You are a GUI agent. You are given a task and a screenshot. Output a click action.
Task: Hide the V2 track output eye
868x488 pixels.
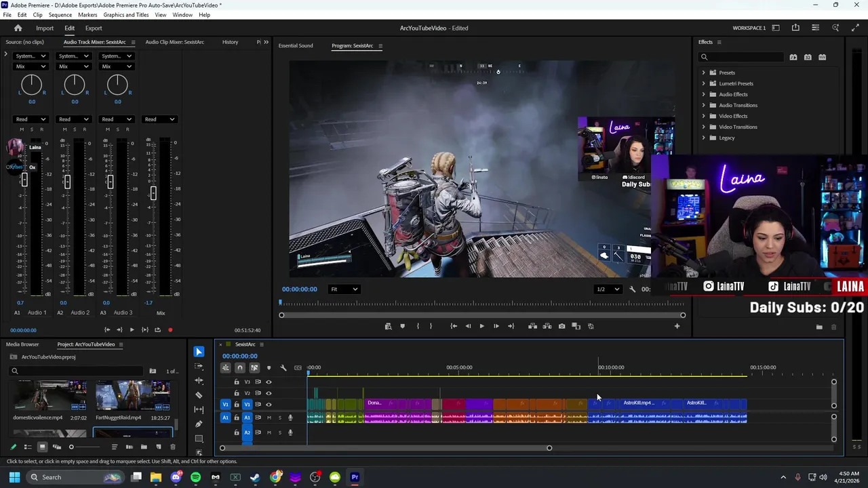tap(269, 393)
